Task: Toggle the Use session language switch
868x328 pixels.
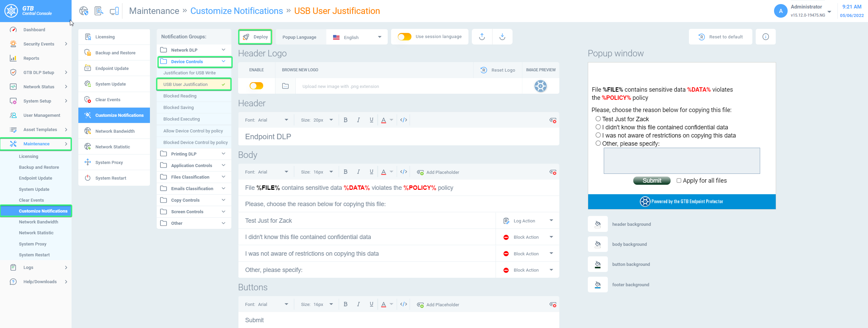Action: pyautogui.click(x=404, y=37)
